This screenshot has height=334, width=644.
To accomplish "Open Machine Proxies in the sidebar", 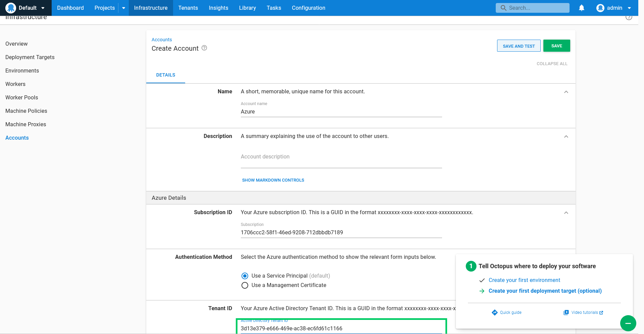I will point(26,124).
